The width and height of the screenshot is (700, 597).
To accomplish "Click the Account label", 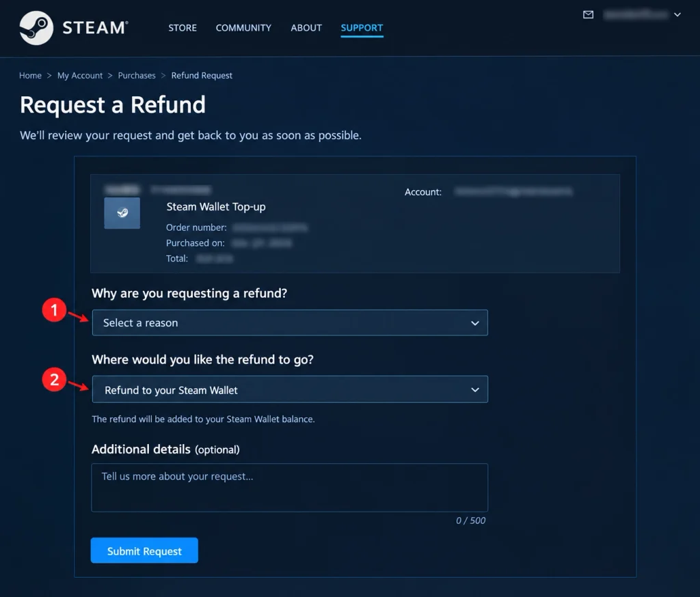I will coord(423,192).
